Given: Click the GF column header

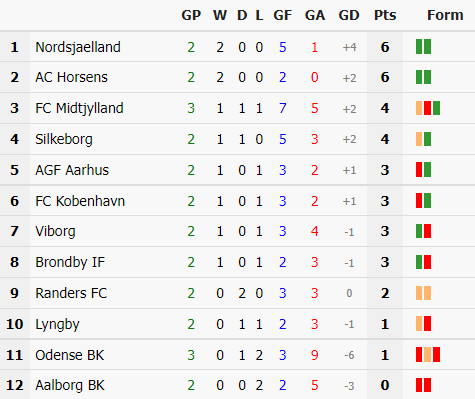Looking at the screenshot, I should tap(283, 15).
